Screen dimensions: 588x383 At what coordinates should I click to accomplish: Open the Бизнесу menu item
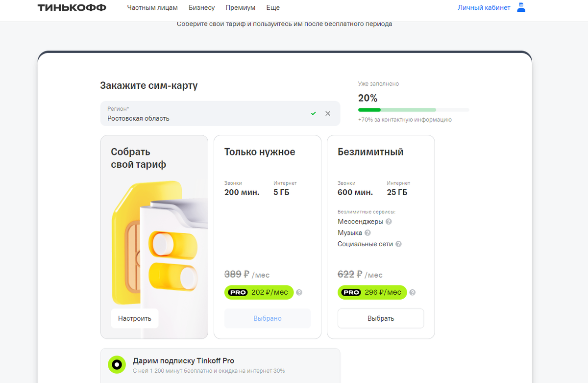pos(202,8)
